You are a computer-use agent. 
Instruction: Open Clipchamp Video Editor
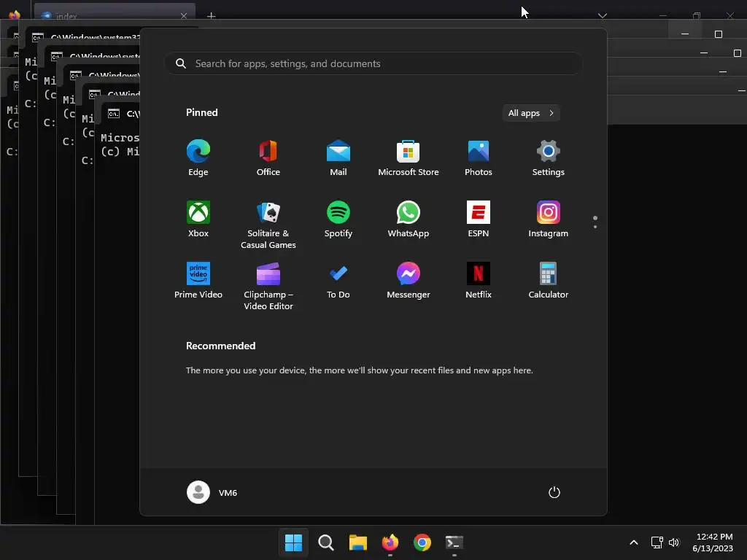coord(268,286)
